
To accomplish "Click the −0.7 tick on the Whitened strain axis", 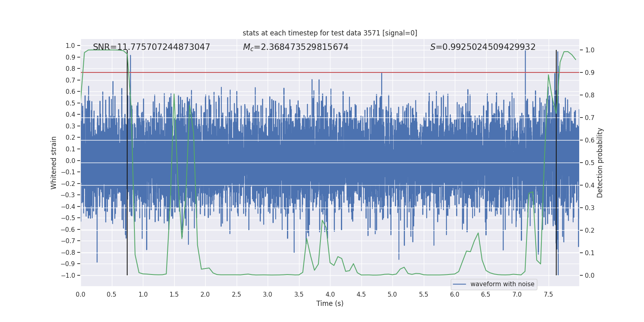I will point(68,241).
